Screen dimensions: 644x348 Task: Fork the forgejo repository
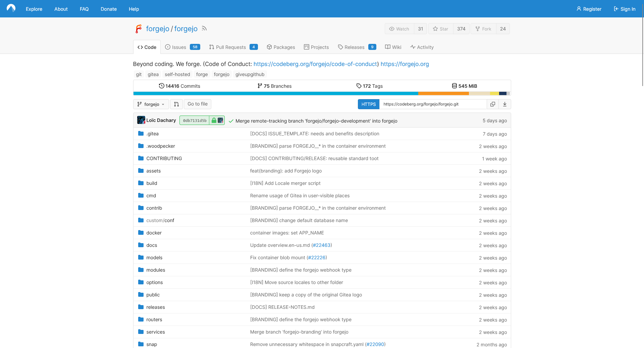point(483,29)
